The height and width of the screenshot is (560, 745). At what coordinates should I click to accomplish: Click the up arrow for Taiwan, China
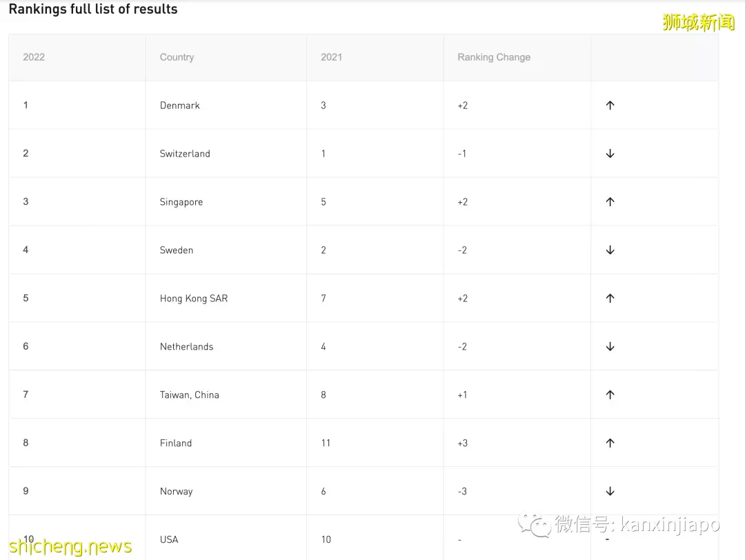click(610, 394)
